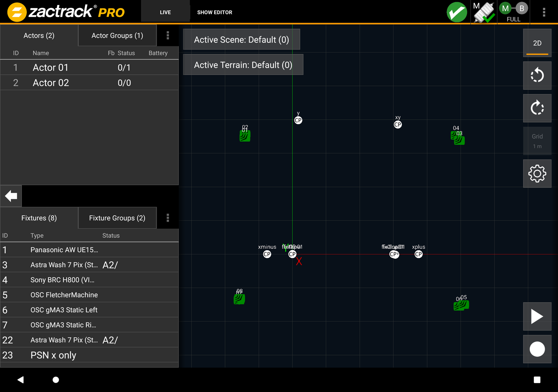Switch to the Show Editor tab
Viewport: 558px width, 392px height.
point(215,12)
